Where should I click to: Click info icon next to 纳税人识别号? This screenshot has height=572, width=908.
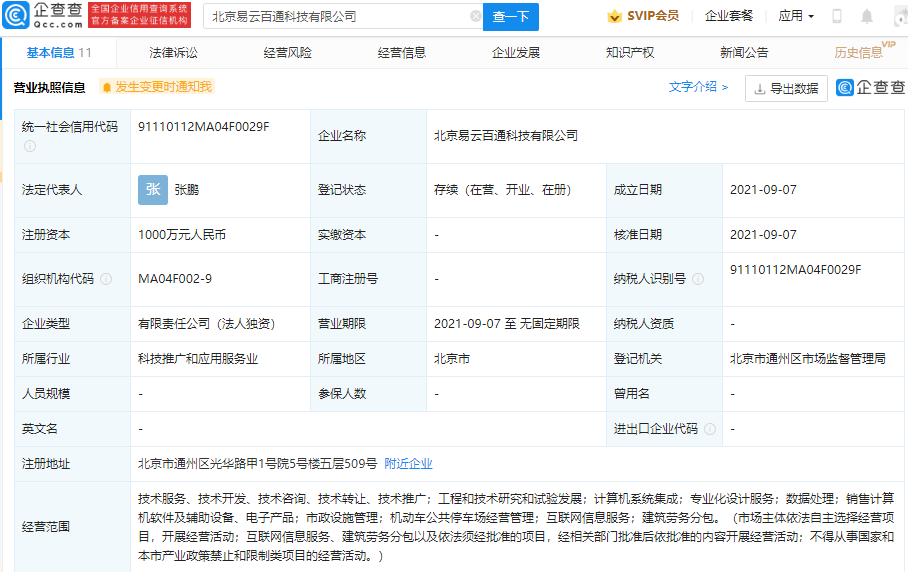point(698,279)
